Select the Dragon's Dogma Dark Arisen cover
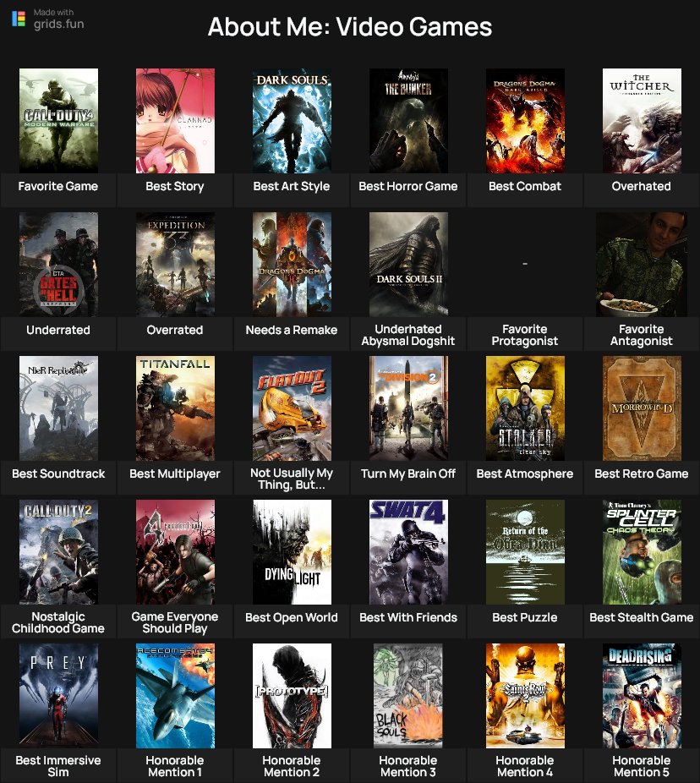Image resolution: width=700 pixels, height=783 pixels. pyautogui.click(x=525, y=121)
